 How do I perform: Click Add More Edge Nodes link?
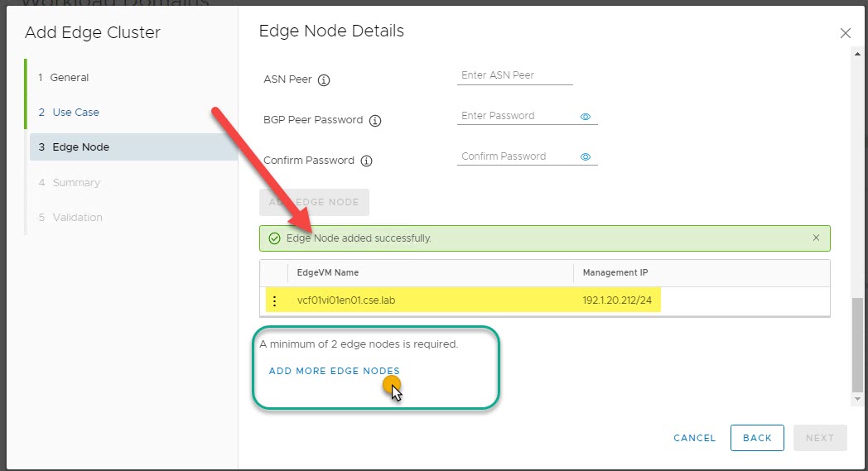pos(335,371)
